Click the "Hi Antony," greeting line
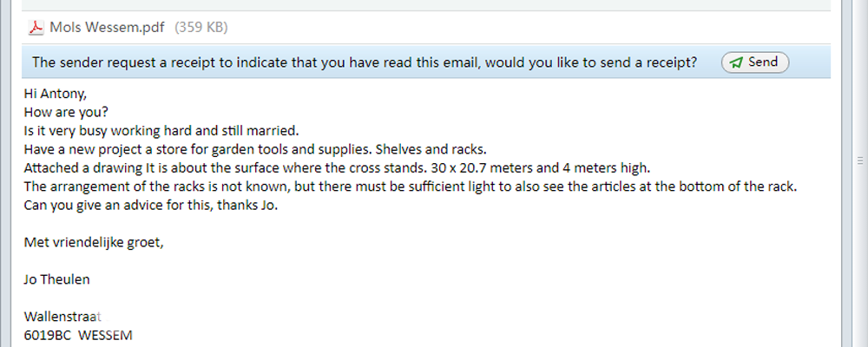The image size is (868, 347). [x=56, y=94]
